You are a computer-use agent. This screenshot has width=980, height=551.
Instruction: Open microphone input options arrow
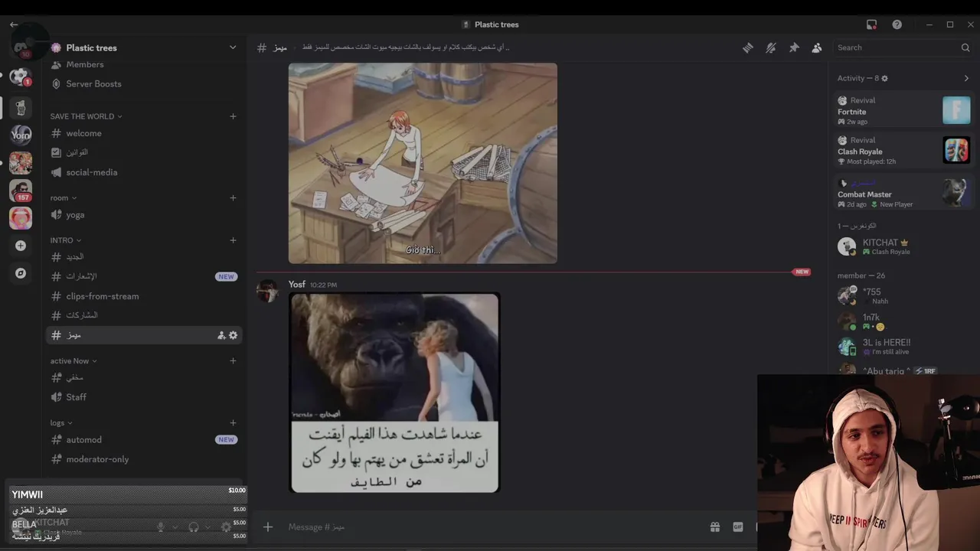tap(175, 527)
